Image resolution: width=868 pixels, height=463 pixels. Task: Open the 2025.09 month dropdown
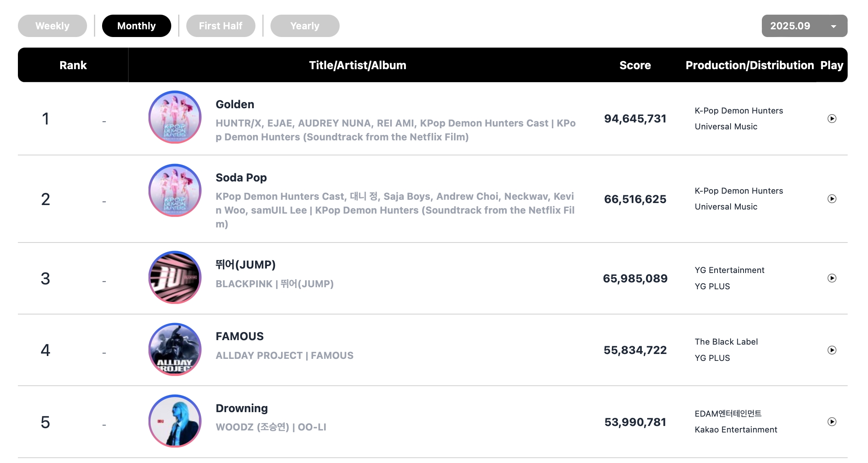click(804, 26)
